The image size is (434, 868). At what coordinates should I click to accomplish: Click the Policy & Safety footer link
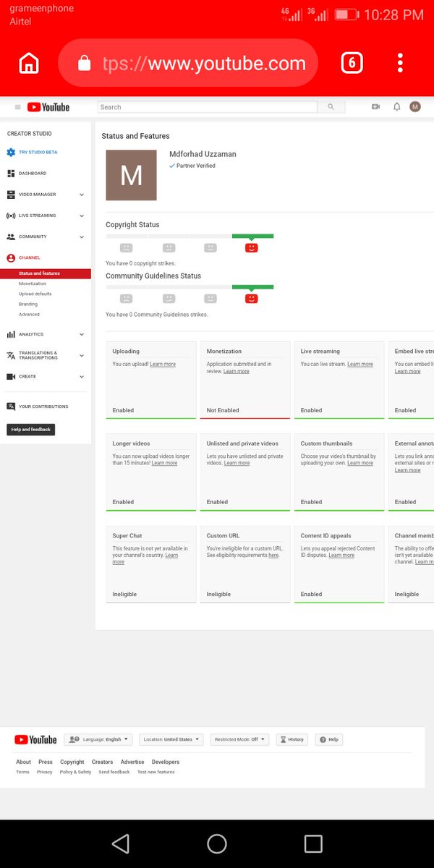[x=75, y=772]
